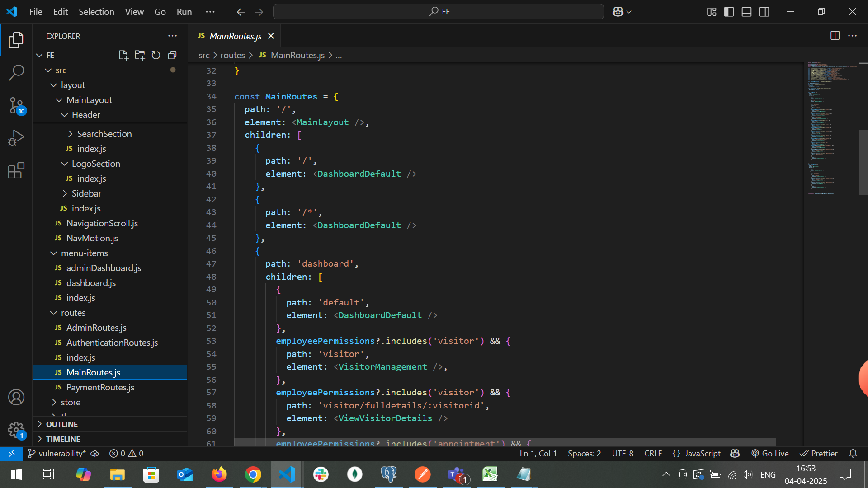This screenshot has width=868, height=488.
Task: Click New File icon in Explorer
Action: pyautogui.click(x=123, y=55)
